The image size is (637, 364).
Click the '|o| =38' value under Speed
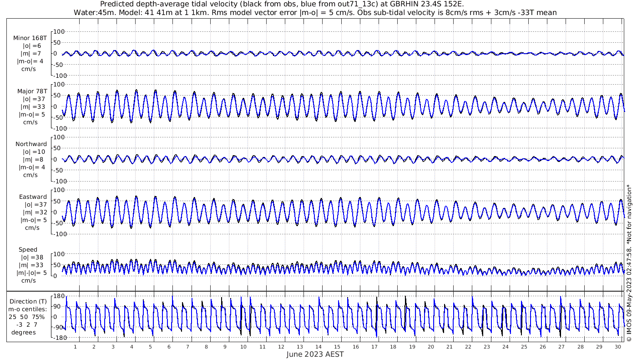31,258
